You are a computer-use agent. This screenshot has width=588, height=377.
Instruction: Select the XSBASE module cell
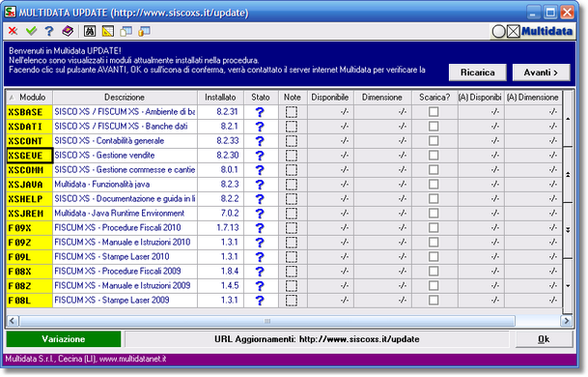click(x=30, y=112)
